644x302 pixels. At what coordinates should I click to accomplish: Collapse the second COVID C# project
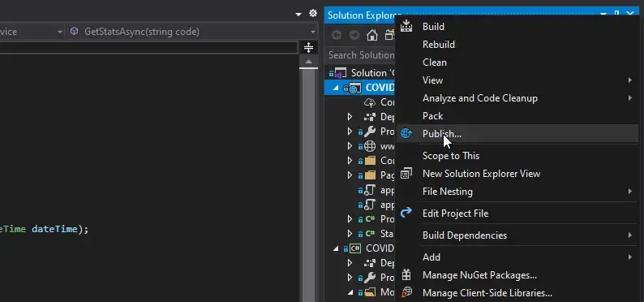pyautogui.click(x=336, y=248)
